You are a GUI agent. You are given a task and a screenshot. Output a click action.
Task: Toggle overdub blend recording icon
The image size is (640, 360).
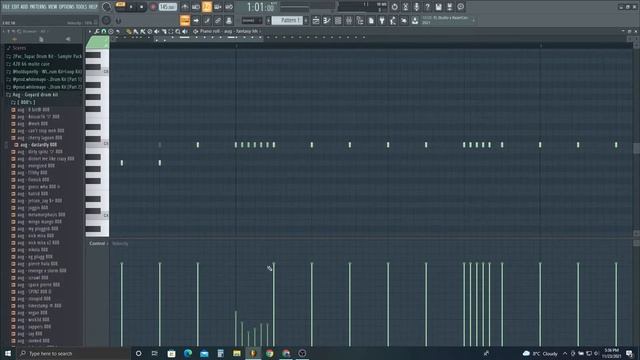(218, 7)
